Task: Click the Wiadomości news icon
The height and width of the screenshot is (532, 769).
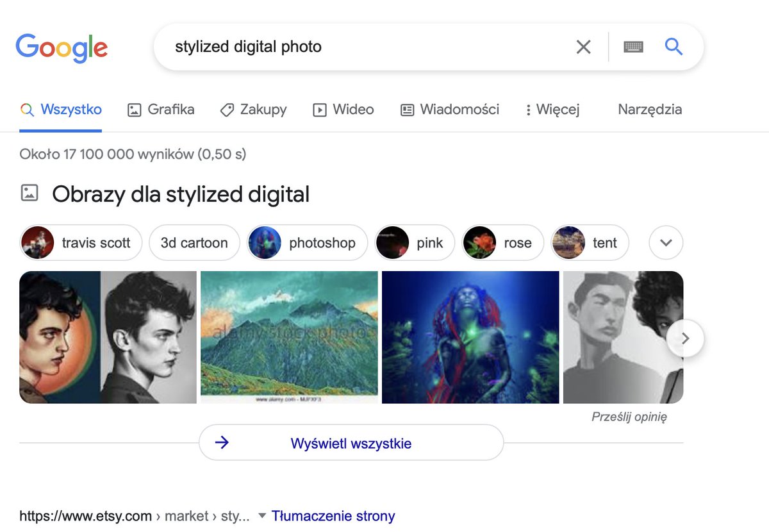Action: tap(406, 110)
